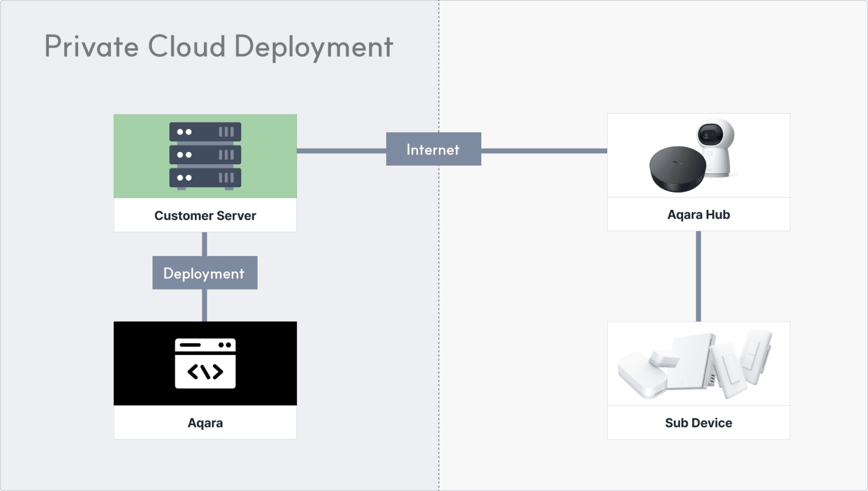This screenshot has height=491, width=868.
Task: Click the Sub Device caption
Action: point(699,423)
